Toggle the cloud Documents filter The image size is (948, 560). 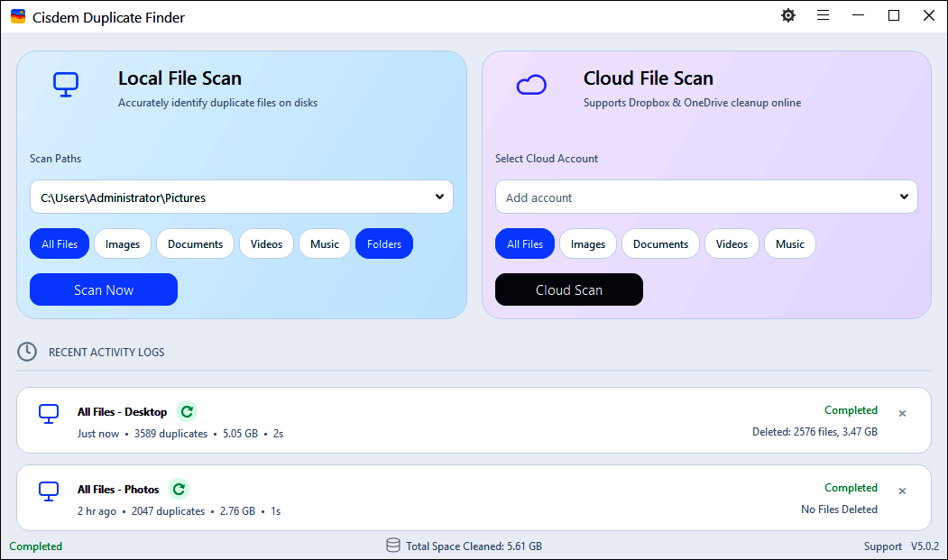pos(661,243)
